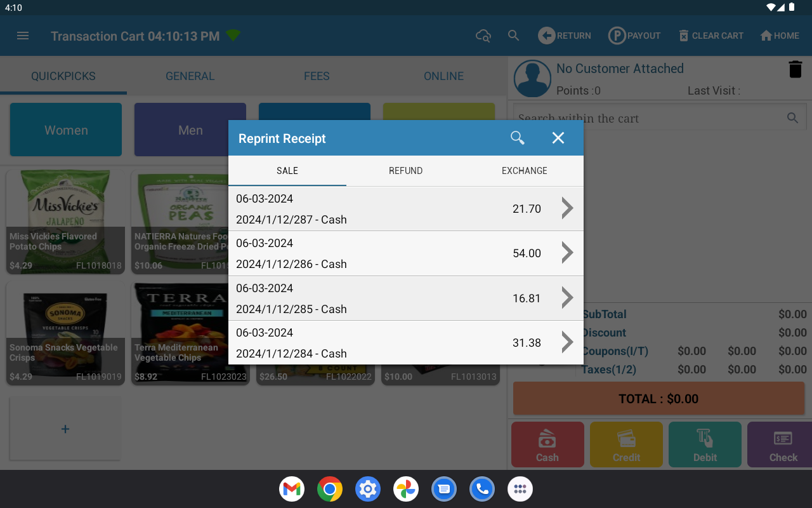
Task: Pay with the Credit button
Action: tap(626, 444)
